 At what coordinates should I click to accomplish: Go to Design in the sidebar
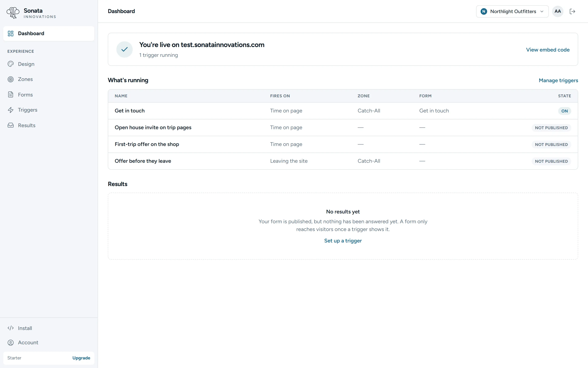49,64
